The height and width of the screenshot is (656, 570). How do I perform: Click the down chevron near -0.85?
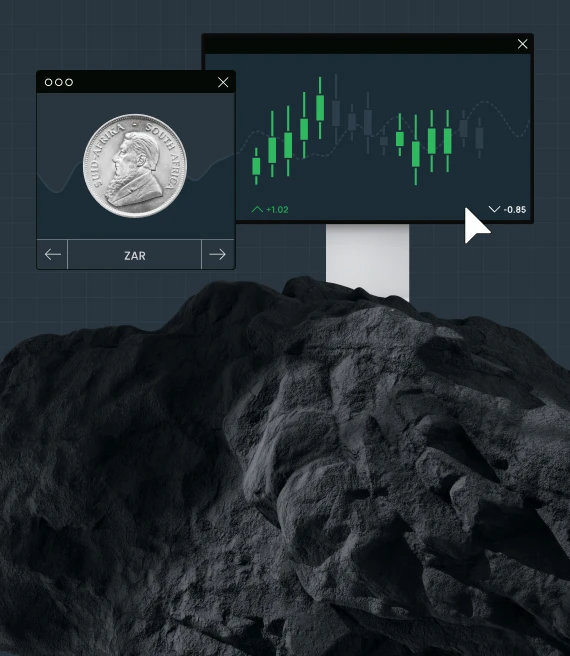tap(494, 209)
